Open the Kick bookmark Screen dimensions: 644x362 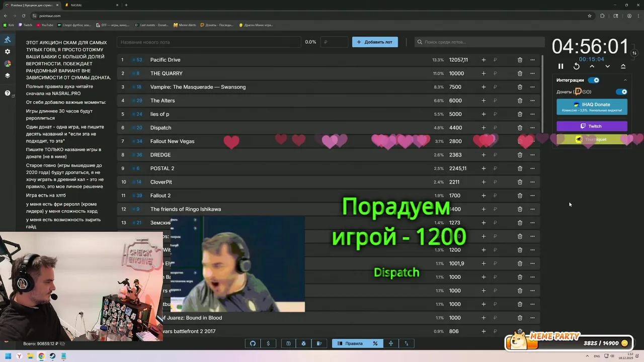point(9,25)
